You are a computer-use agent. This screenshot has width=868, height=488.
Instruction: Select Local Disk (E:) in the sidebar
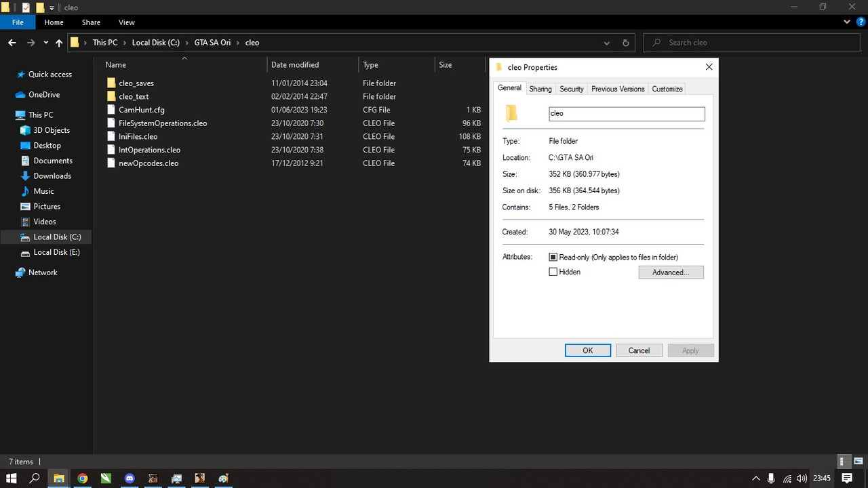pos(56,252)
